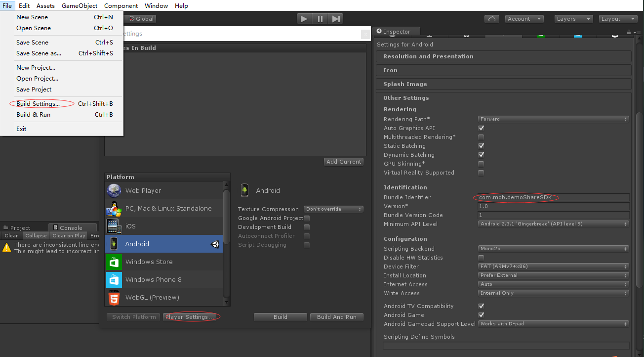
Task: Select New Scene menu entry
Action: pyautogui.click(x=62, y=17)
